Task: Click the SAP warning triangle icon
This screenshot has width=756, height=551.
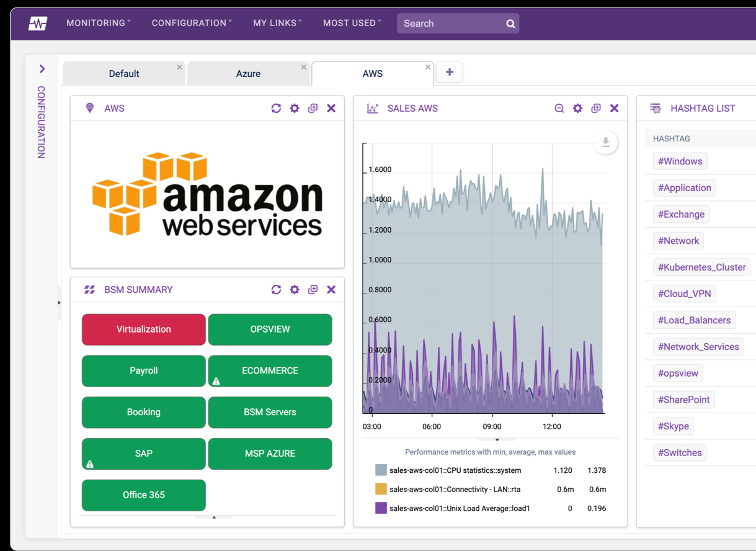Action: 90,464
